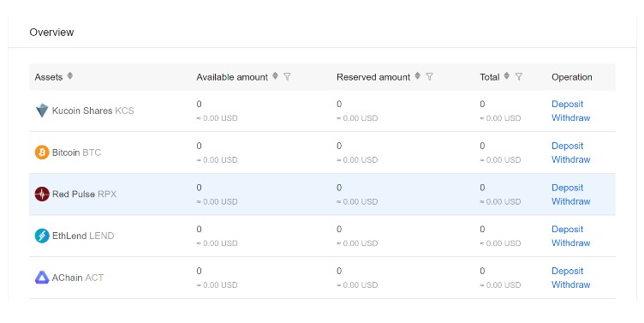Click the Assets column header label
The image size is (644, 323).
(x=49, y=77)
